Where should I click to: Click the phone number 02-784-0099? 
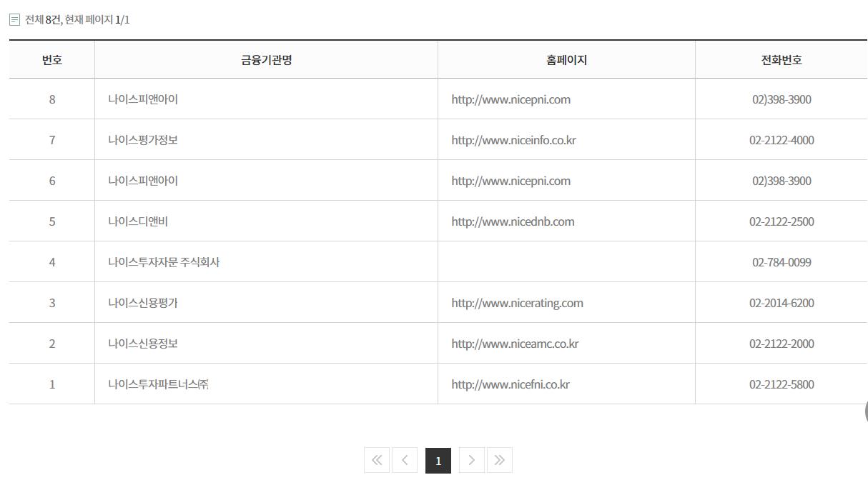(781, 262)
